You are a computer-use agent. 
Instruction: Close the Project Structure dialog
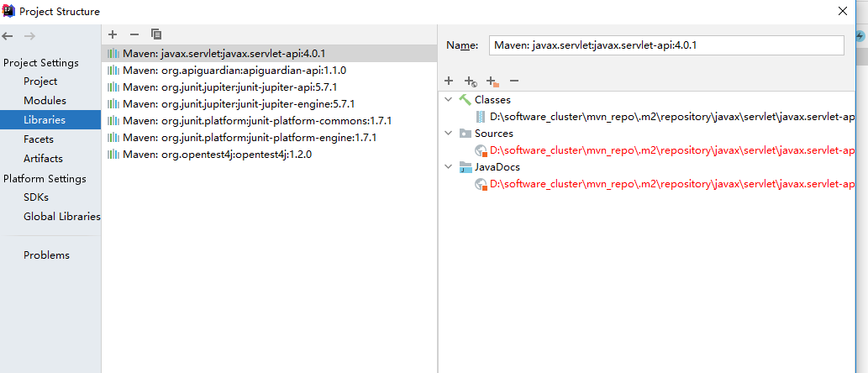(x=843, y=11)
